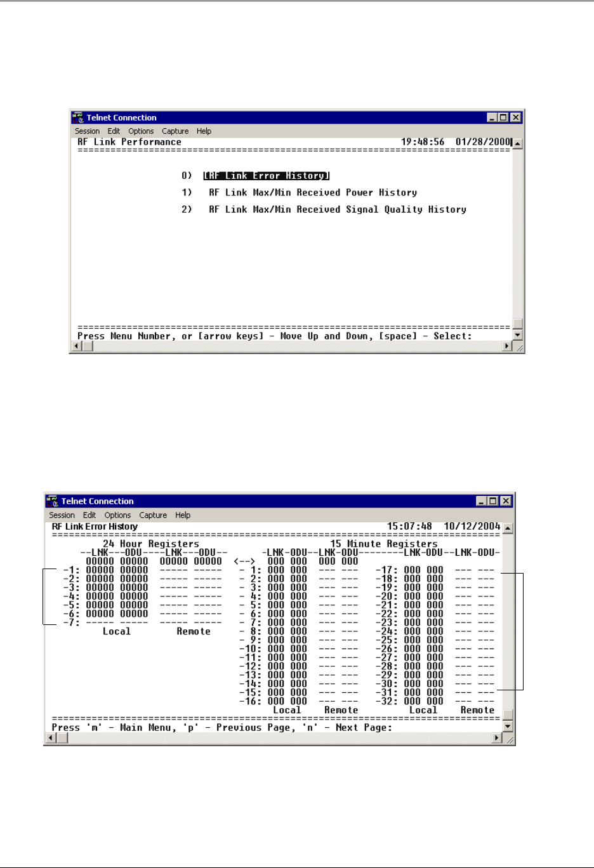
Task: Click scroll-up arrow in lower Telnet window
Action: [x=508, y=528]
